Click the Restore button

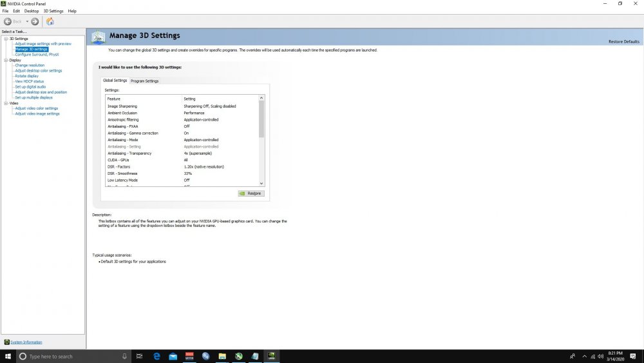tap(251, 193)
